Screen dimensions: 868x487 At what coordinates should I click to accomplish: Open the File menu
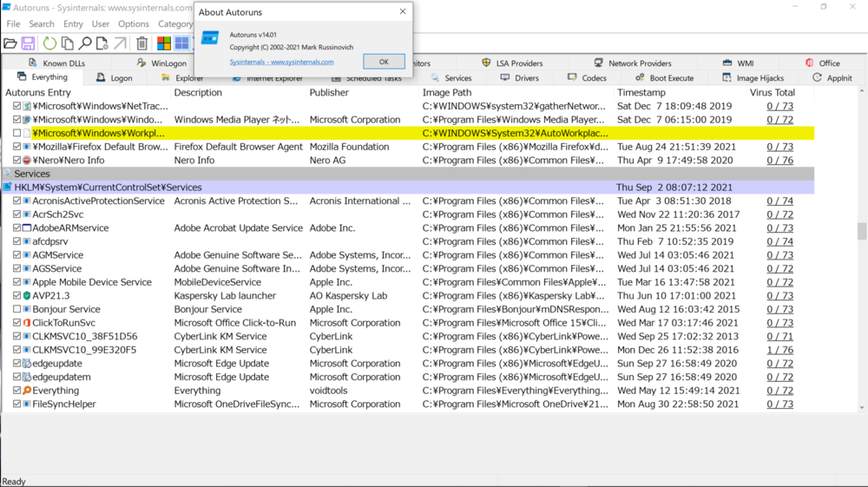[13, 23]
